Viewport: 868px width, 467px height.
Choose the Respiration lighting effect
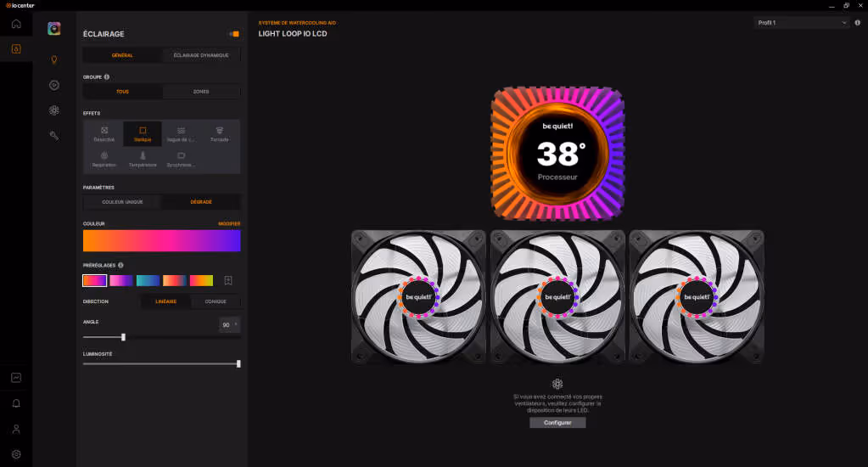104,160
